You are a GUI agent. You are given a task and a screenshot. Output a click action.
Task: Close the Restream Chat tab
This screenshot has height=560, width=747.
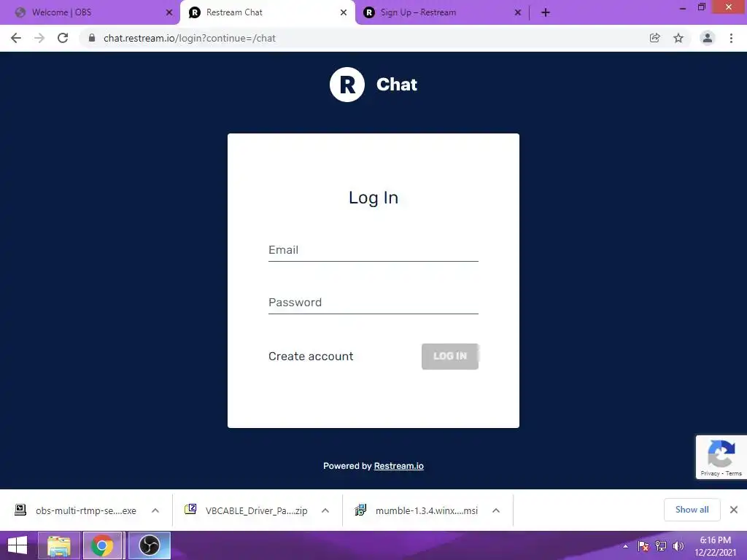(344, 13)
